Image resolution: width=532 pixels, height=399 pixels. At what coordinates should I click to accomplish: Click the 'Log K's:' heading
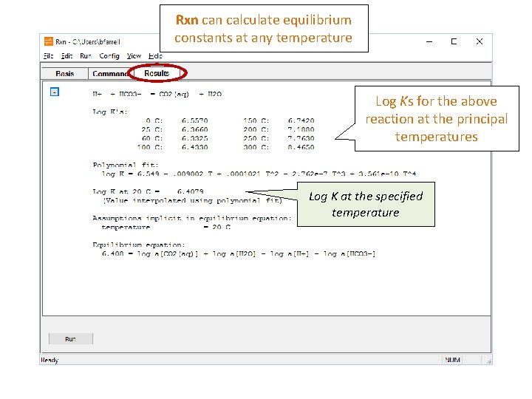[110, 112]
